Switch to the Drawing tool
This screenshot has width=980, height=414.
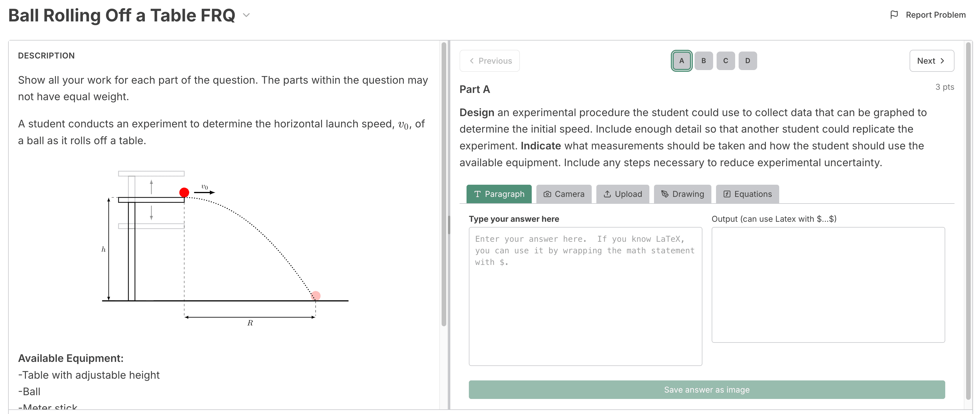tap(682, 194)
